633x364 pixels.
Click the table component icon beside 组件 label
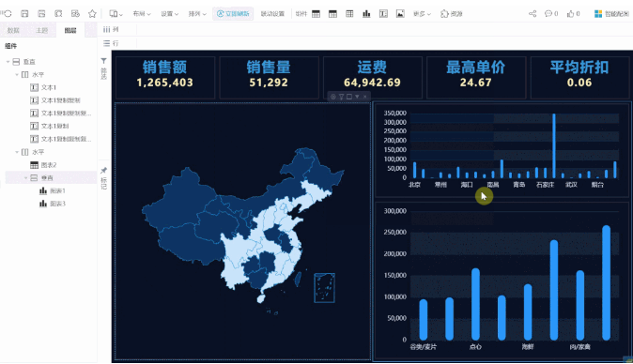pyautogui.click(x=316, y=14)
